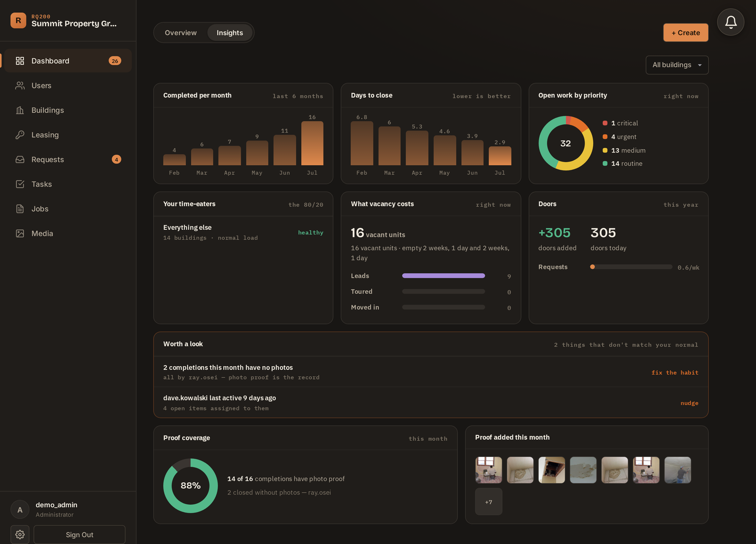The width and height of the screenshot is (756, 544).
Task: Click the Requests inbox icon
Action: pyautogui.click(x=20, y=159)
